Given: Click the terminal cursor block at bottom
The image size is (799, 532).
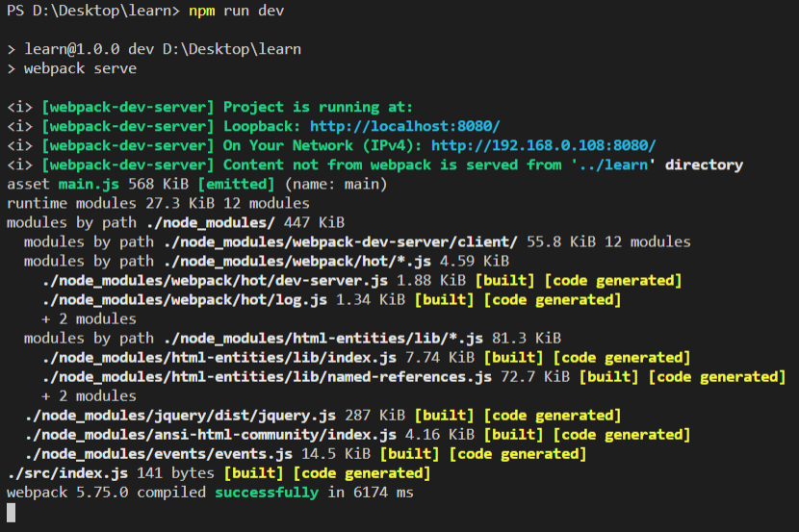Looking at the screenshot, I should pos(12,513).
